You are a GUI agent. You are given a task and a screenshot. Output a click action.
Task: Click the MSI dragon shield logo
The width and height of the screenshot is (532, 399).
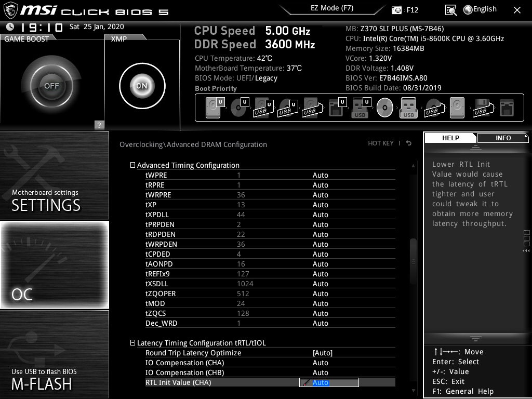coord(10,10)
